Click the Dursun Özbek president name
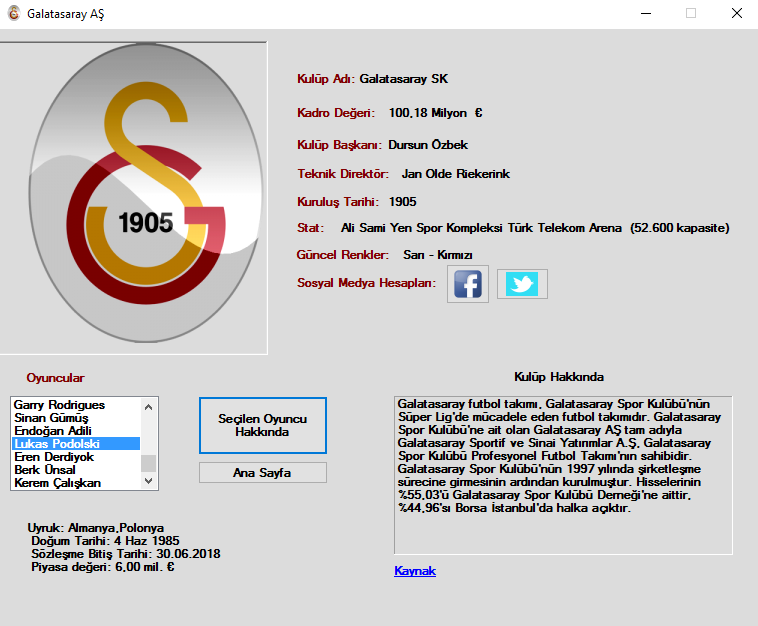The image size is (758, 626). click(428, 145)
